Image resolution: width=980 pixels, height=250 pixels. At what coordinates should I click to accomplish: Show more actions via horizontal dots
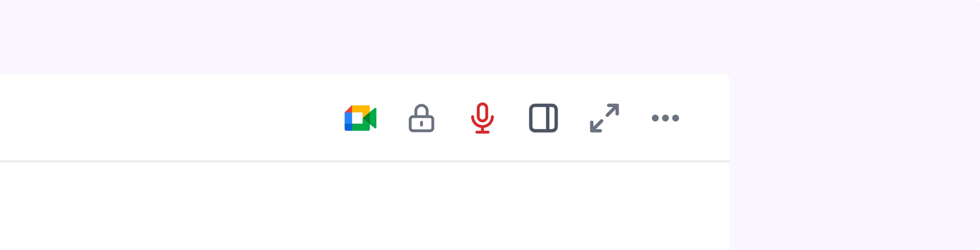pos(665,118)
